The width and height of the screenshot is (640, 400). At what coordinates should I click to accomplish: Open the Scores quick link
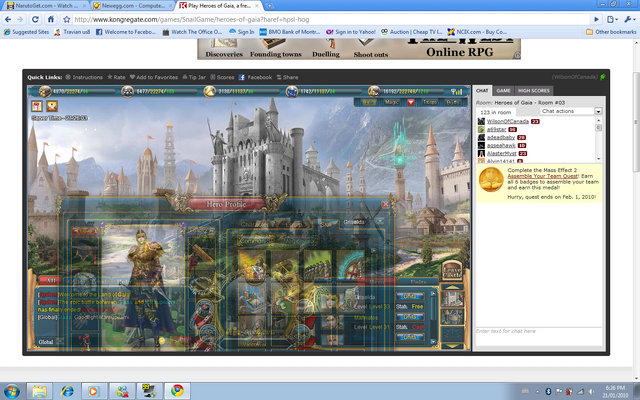click(222, 77)
